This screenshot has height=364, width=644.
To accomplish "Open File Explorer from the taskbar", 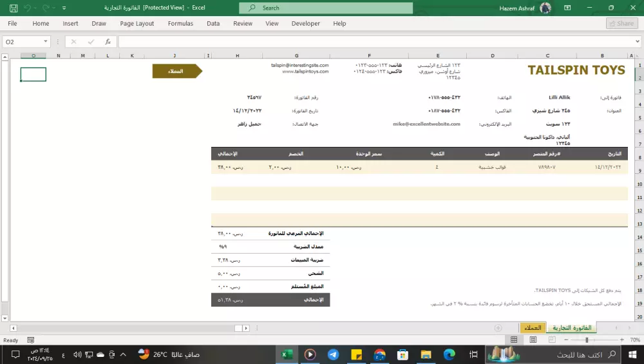I will click(426, 354).
